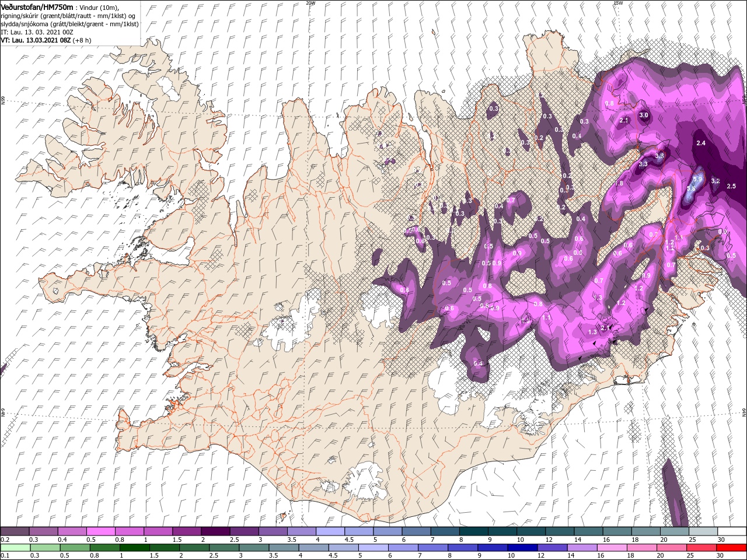
Task: Select the top legend row 25 light gray swatch
Action: click(703, 531)
